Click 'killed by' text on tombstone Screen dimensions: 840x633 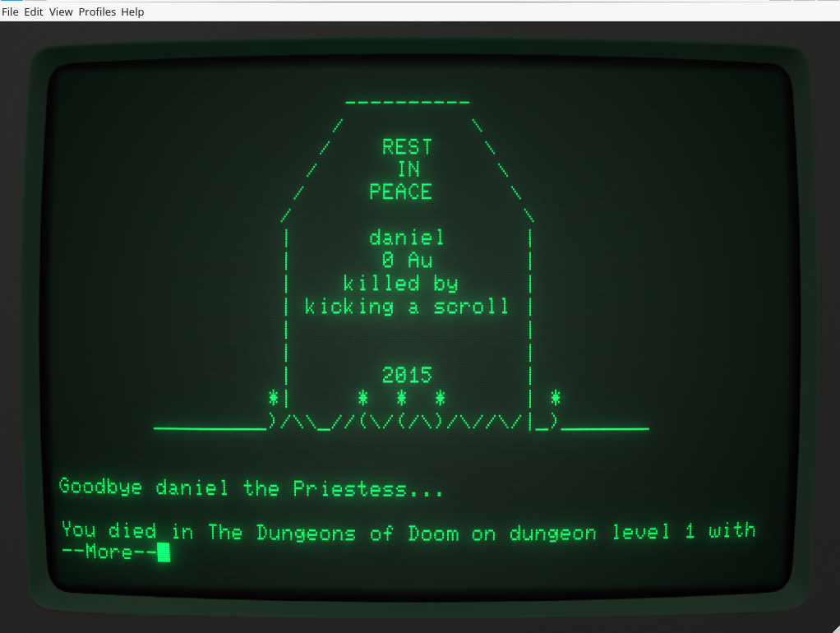click(x=400, y=284)
